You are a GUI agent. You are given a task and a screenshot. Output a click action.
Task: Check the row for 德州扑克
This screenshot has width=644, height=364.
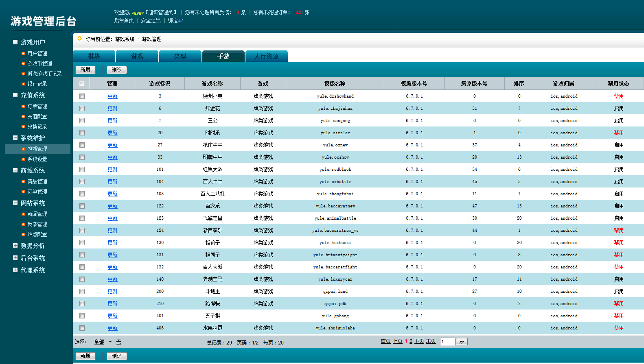pyautogui.click(x=82, y=96)
